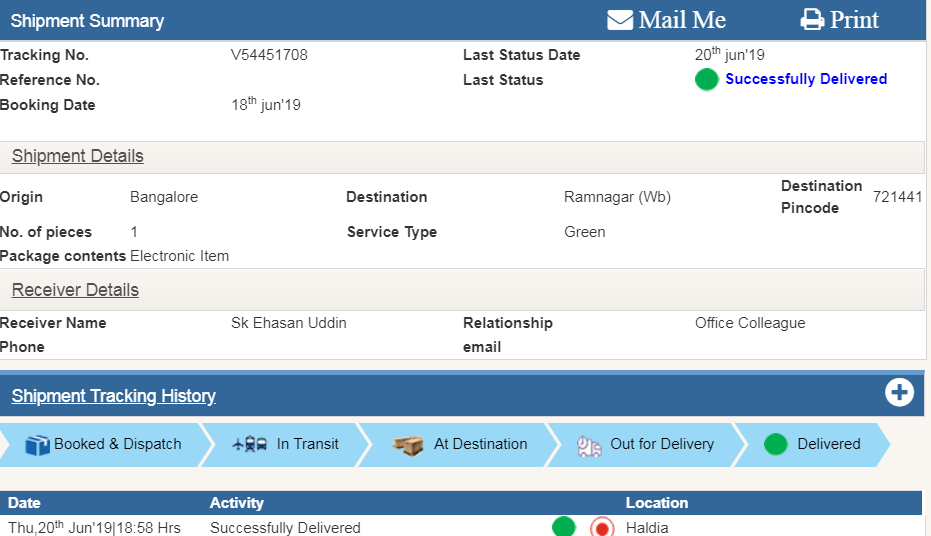Image resolution: width=931 pixels, height=536 pixels.
Task: Click the In Transit plane-train icon
Action: (x=249, y=444)
